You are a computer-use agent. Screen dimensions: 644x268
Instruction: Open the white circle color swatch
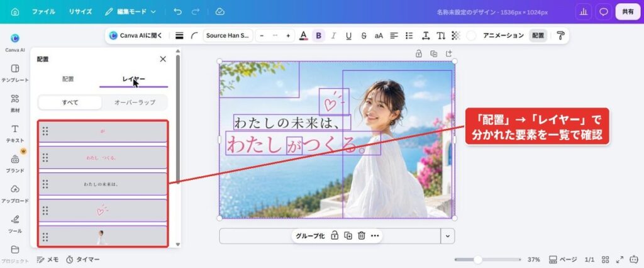pyautogui.click(x=471, y=36)
